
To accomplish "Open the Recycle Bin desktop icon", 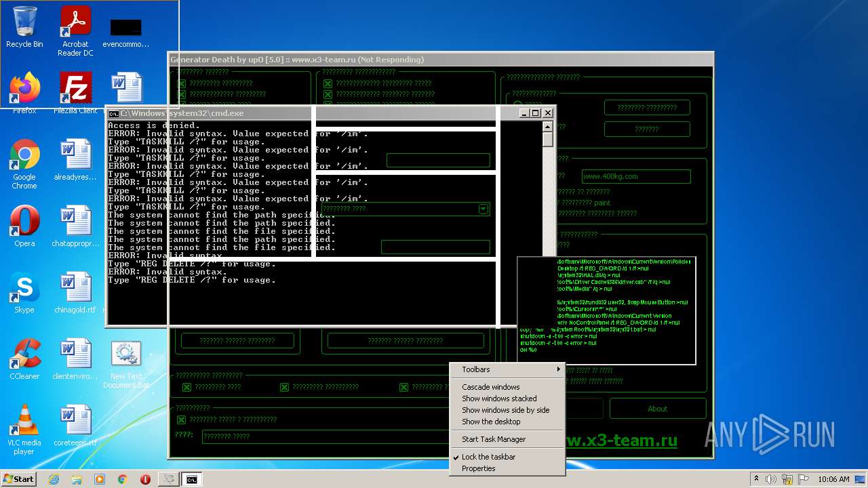I will 24,27.
